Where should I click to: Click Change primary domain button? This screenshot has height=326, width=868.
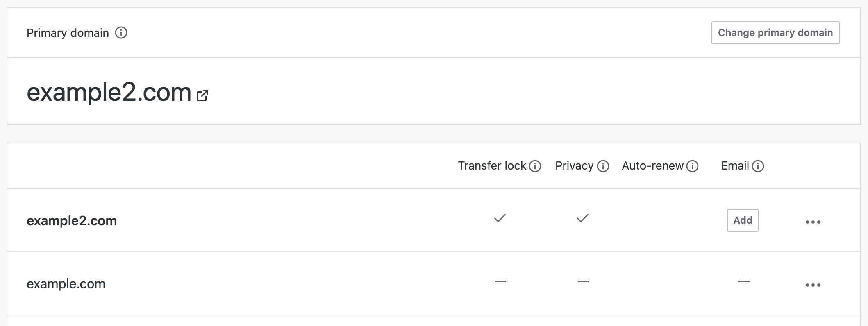775,33
